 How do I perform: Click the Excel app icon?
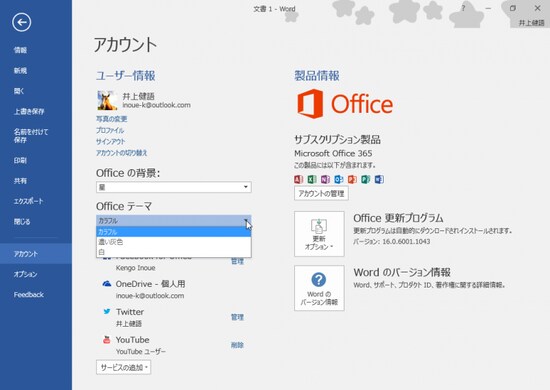tap(312, 179)
